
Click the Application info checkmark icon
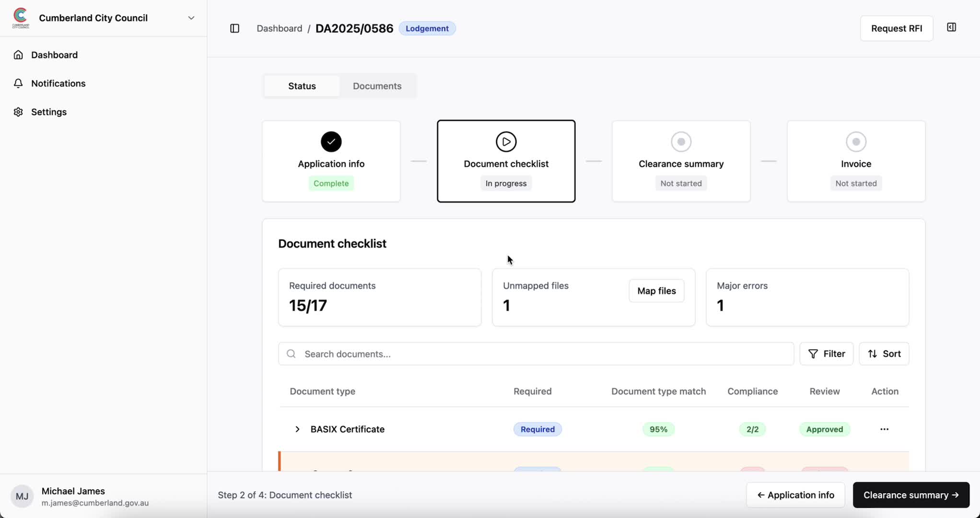331,141
